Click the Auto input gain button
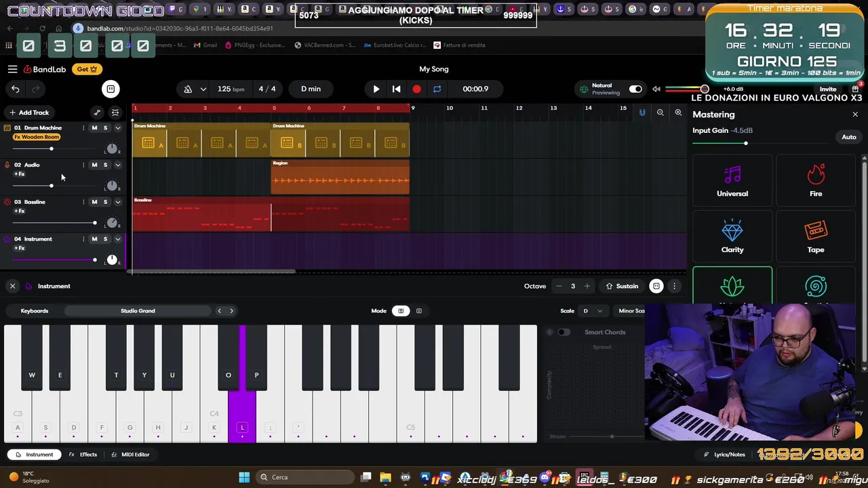The width and height of the screenshot is (868, 488). pyautogui.click(x=849, y=137)
